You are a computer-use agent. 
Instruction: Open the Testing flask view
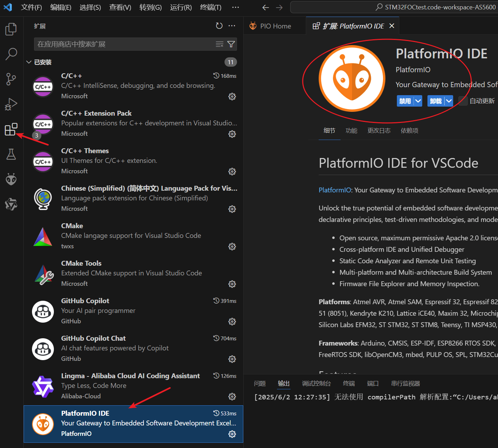11,154
